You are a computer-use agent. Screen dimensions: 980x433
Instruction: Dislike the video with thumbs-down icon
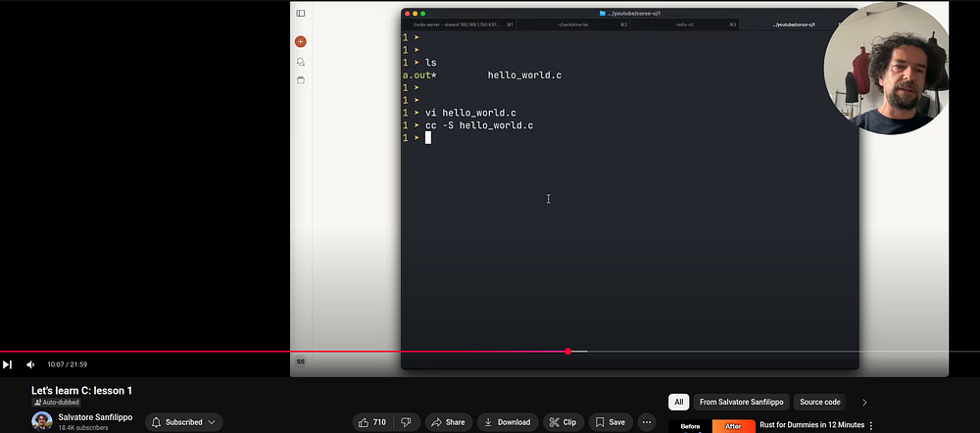pyautogui.click(x=406, y=422)
